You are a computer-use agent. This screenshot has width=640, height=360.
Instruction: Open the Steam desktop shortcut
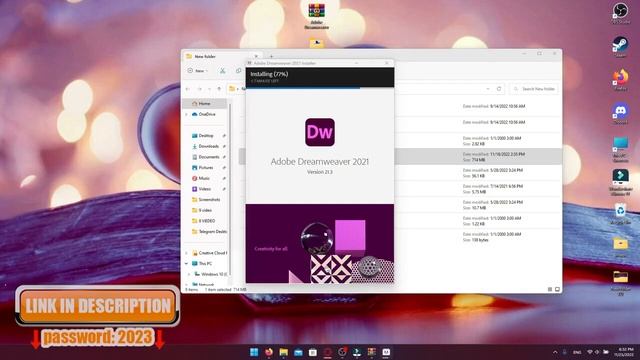pos(620,46)
